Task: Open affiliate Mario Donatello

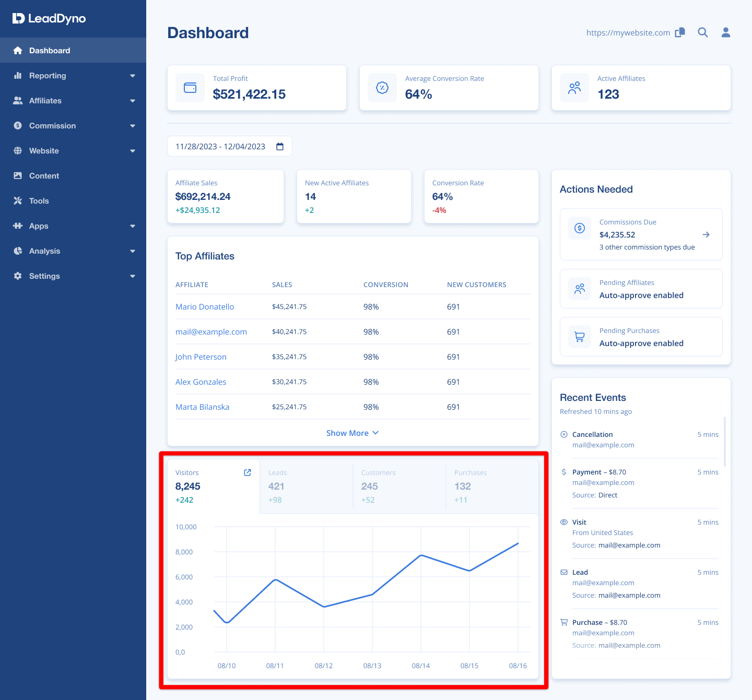Action: click(x=205, y=307)
